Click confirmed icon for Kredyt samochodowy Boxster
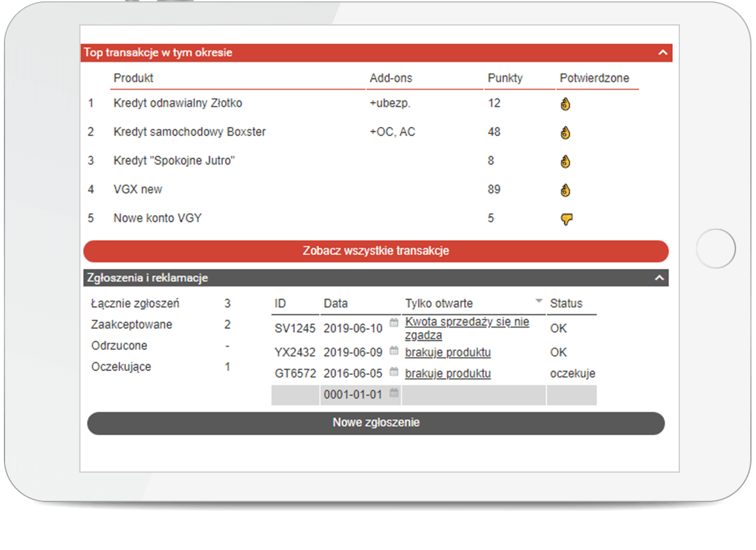This screenshot has height=550, width=756. [x=565, y=133]
